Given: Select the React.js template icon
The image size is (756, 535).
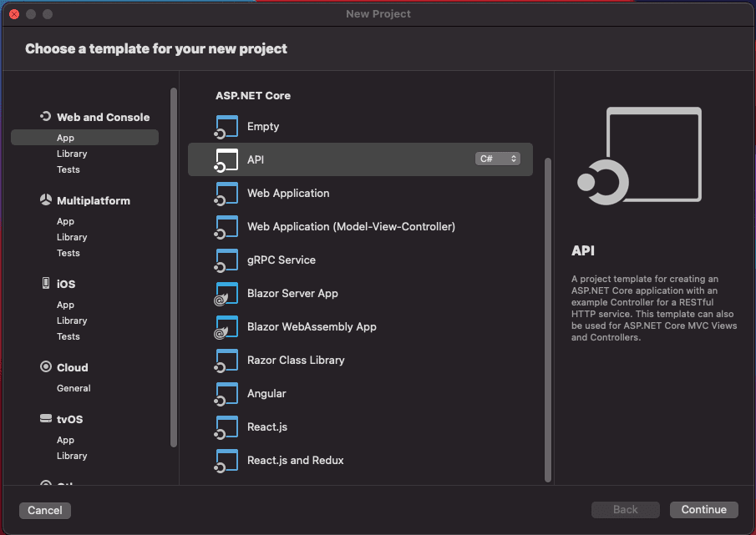Looking at the screenshot, I should 226,426.
